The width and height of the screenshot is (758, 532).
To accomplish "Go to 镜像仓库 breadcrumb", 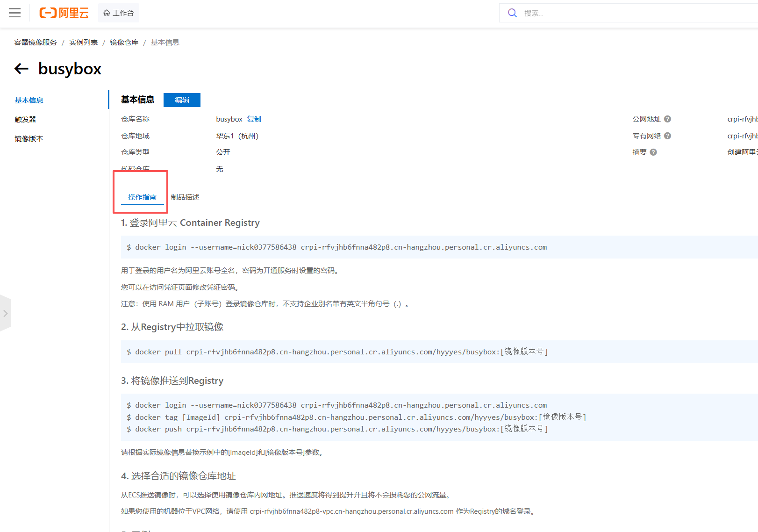I will point(124,43).
